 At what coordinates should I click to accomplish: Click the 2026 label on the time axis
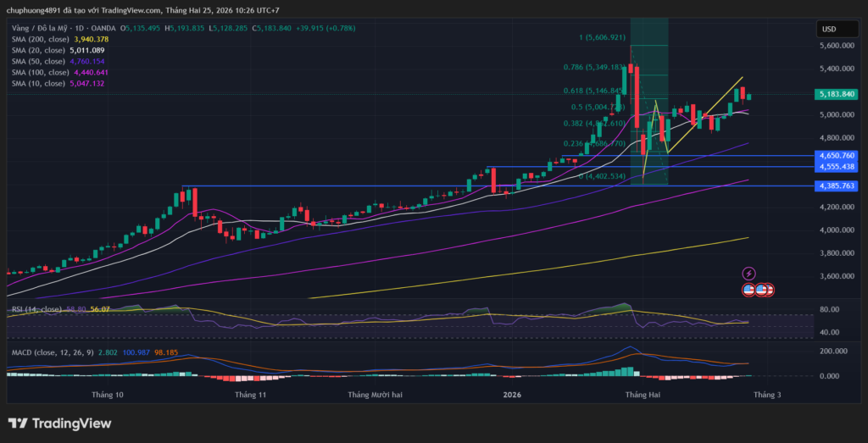(512, 395)
